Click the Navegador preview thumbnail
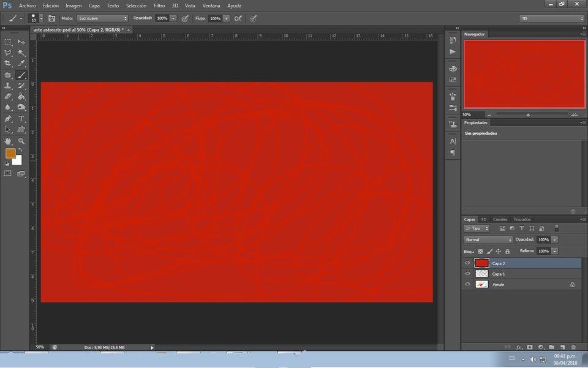This screenshot has width=588, height=368. 524,74
